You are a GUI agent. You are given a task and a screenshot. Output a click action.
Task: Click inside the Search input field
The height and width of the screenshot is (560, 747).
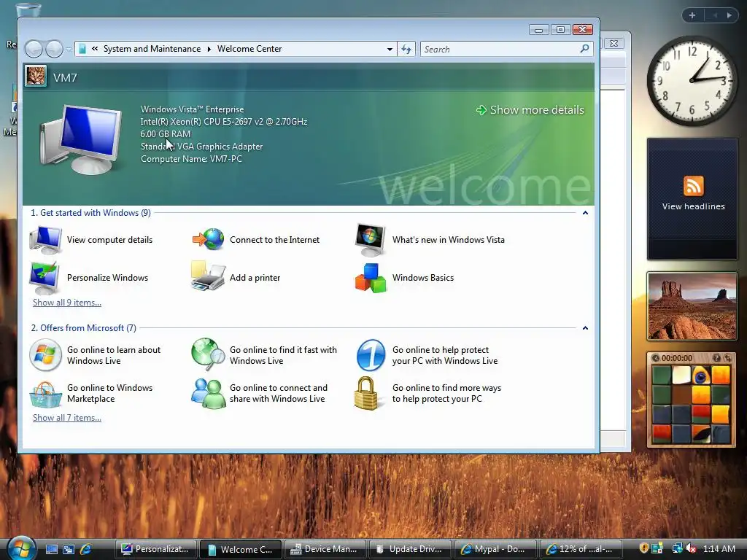coord(500,49)
